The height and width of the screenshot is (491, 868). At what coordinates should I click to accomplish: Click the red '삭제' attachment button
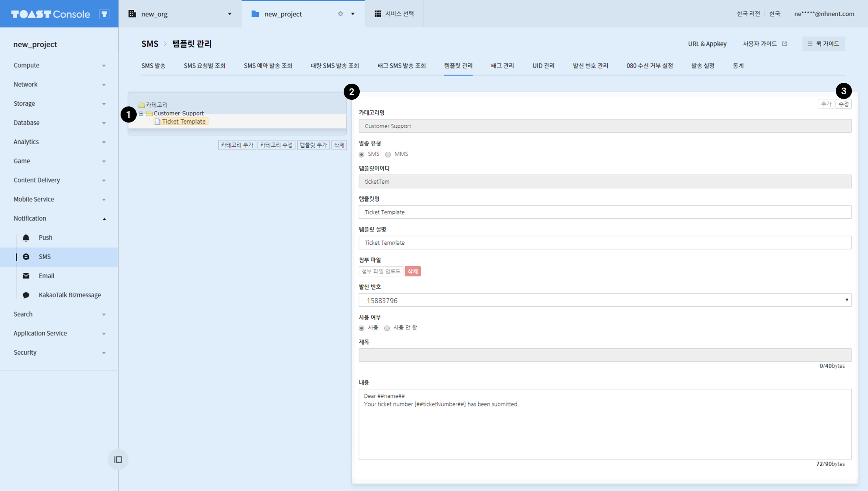(x=412, y=271)
